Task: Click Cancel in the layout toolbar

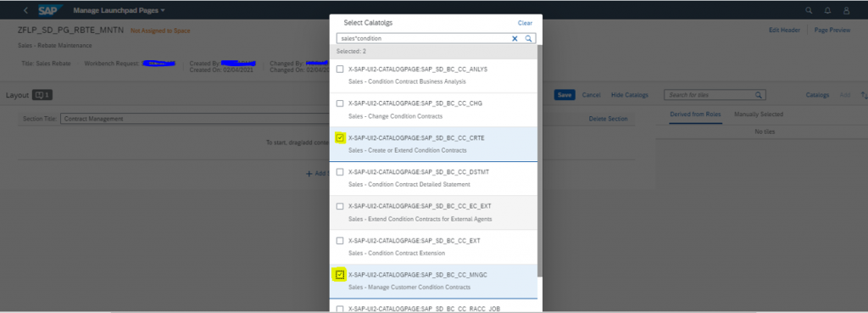Action: click(x=591, y=95)
